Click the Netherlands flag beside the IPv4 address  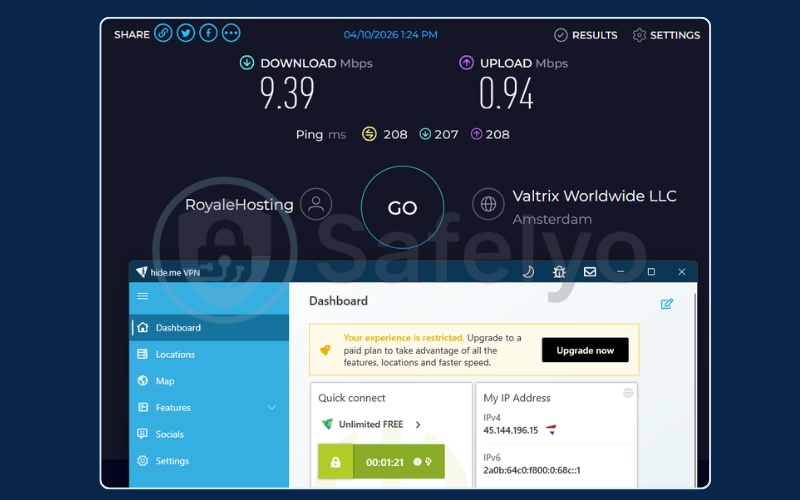point(551,430)
